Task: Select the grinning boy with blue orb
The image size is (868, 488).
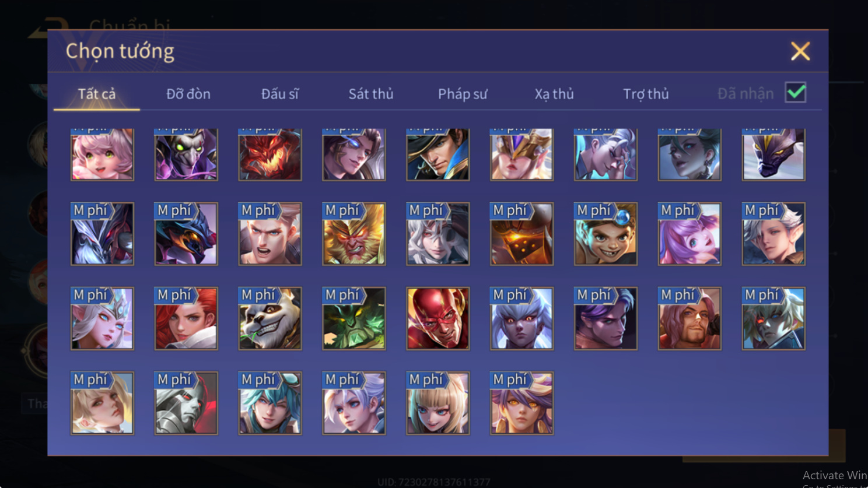Action: [605, 234]
